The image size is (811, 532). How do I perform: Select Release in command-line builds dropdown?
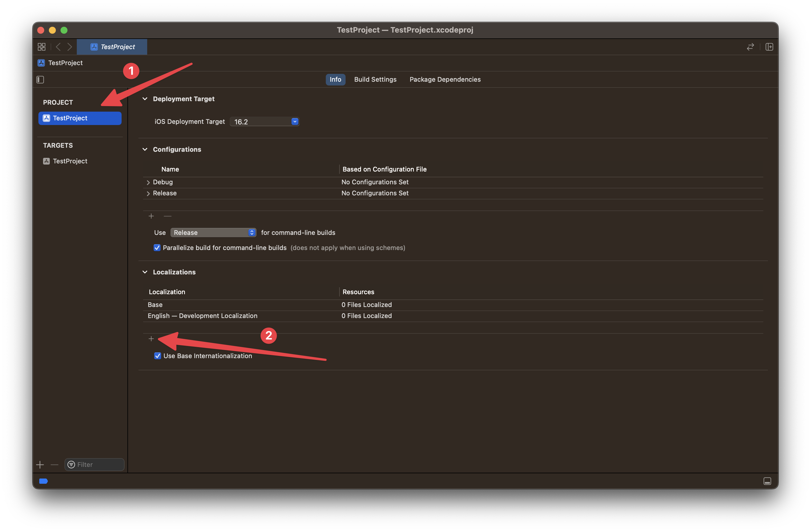click(211, 232)
